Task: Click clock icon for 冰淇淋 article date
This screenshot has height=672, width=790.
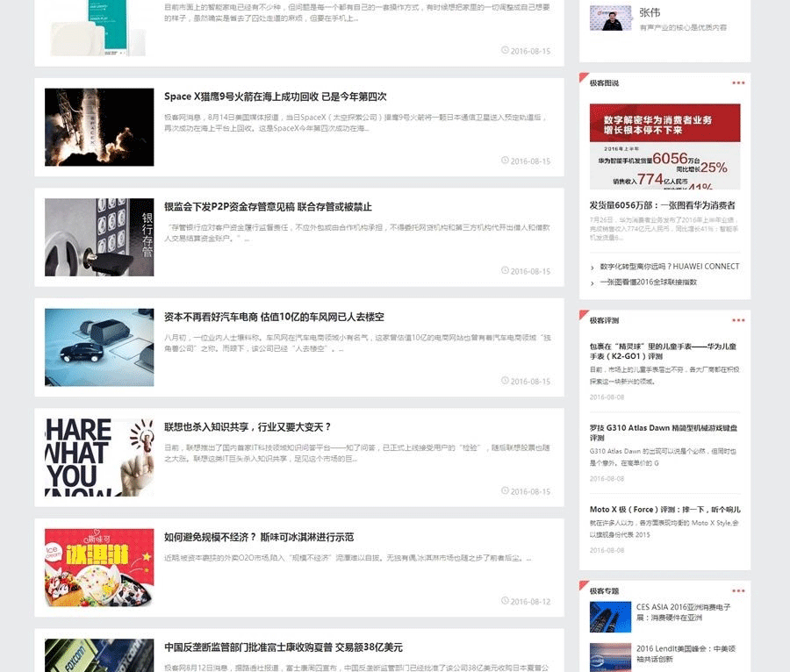Action: pos(505,601)
